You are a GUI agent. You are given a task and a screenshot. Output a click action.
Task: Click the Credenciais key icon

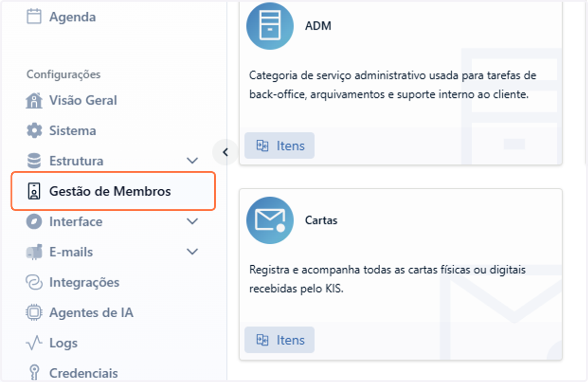pos(34,373)
